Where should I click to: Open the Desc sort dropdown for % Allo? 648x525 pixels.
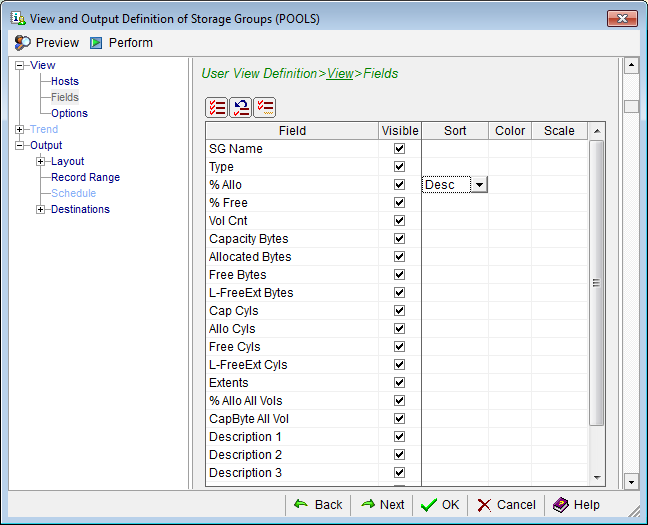tap(479, 184)
